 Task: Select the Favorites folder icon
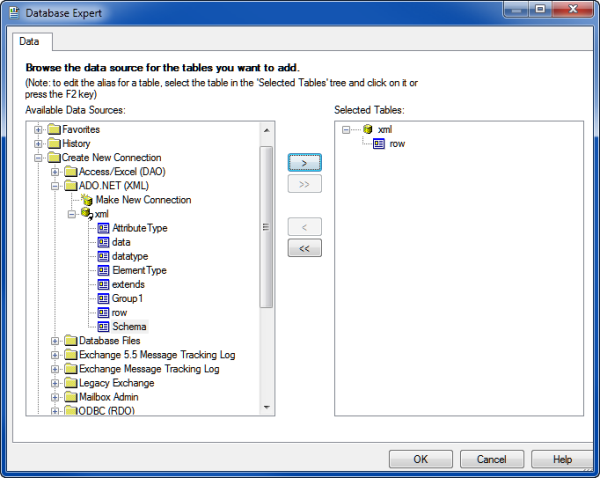pos(54,130)
